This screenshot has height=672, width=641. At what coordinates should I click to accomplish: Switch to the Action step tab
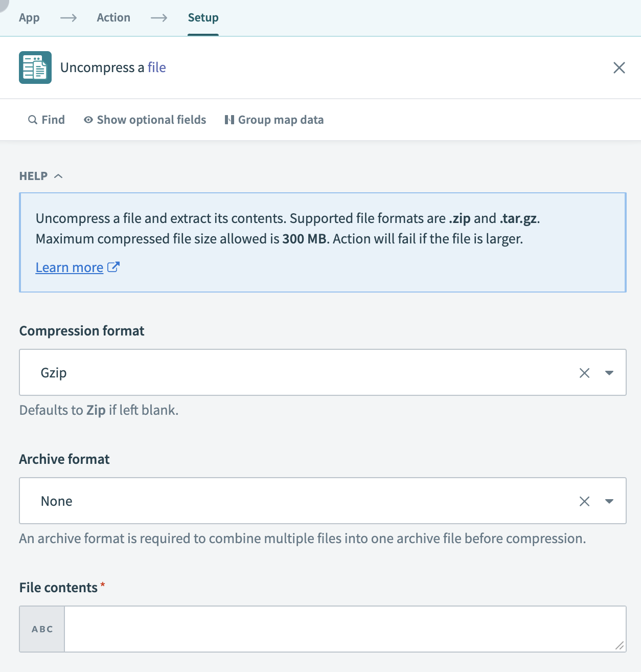coord(113,17)
